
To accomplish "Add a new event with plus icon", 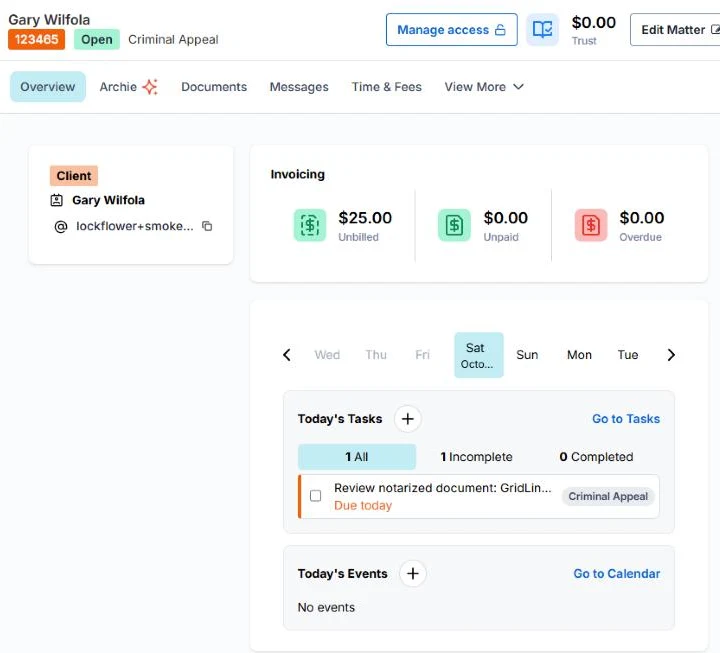I will (413, 574).
